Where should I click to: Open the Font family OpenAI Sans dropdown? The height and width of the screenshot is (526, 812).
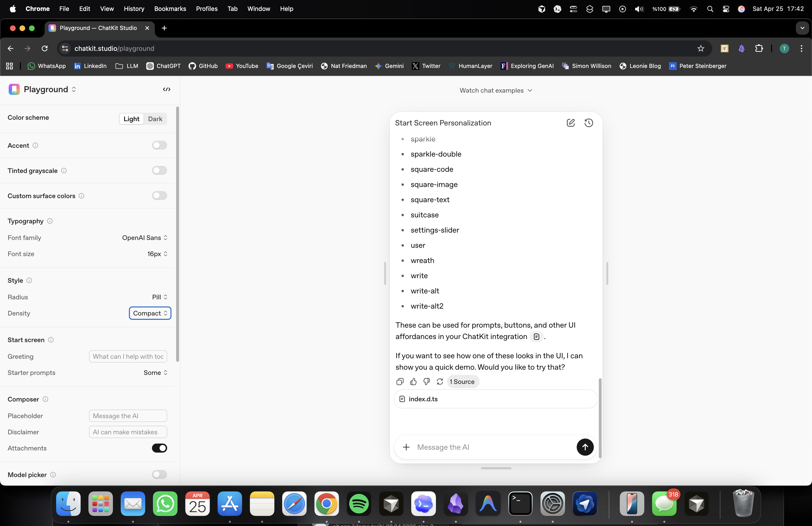click(x=145, y=238)
